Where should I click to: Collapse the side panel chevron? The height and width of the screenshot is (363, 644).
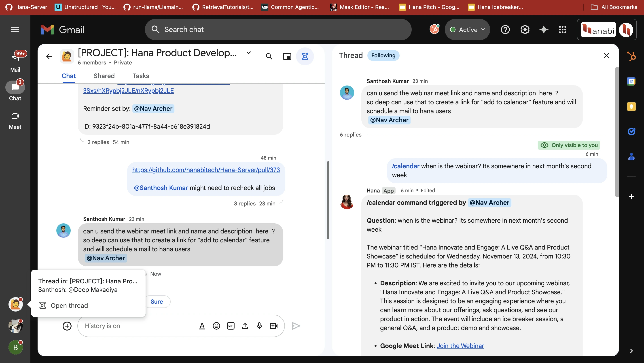(631, 351)
